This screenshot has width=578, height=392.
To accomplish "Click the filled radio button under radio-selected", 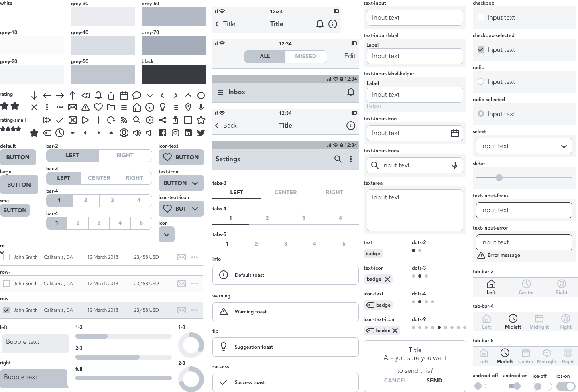I will (481, 114).
